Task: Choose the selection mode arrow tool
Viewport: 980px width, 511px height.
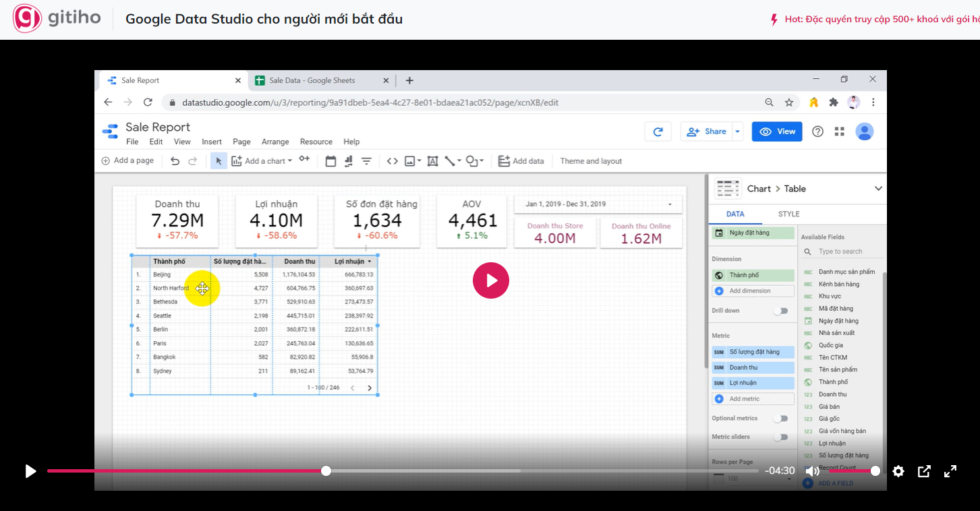Action: [219, 161]
